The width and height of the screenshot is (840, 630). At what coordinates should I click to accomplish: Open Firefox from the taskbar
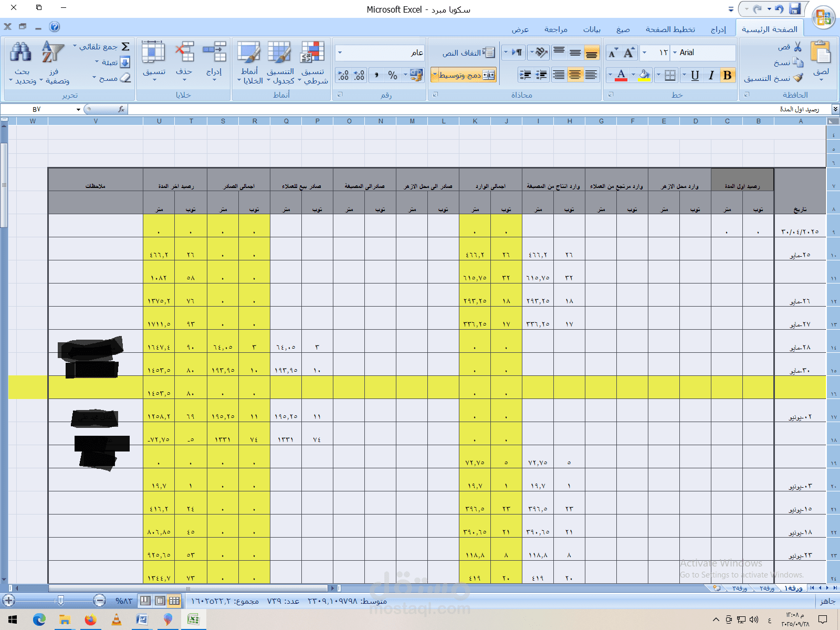pos(90,619)
